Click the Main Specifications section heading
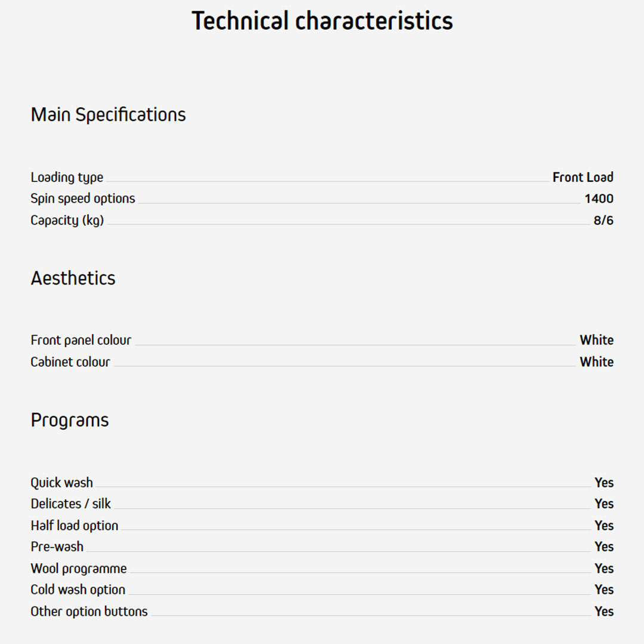 108,114
